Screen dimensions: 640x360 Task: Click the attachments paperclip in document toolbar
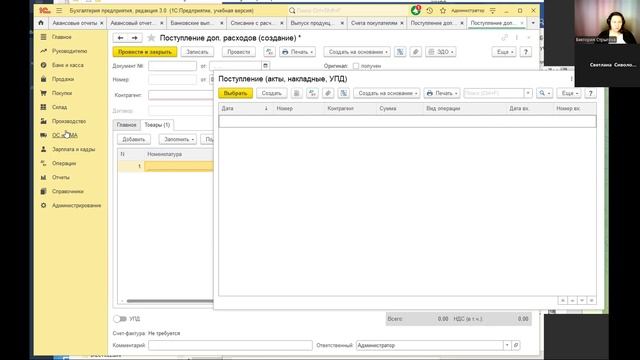click(416, 52)
